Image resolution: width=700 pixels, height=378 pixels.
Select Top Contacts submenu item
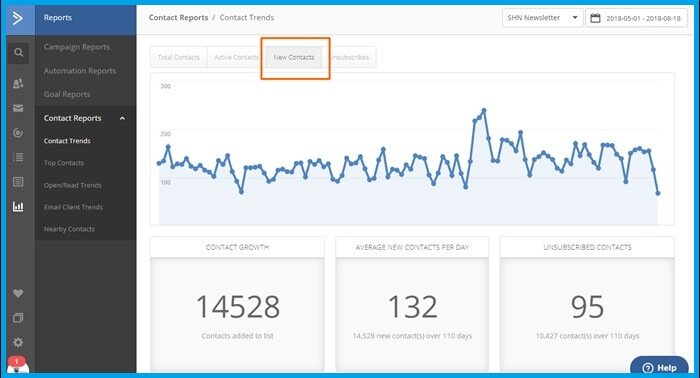(64, 163)
